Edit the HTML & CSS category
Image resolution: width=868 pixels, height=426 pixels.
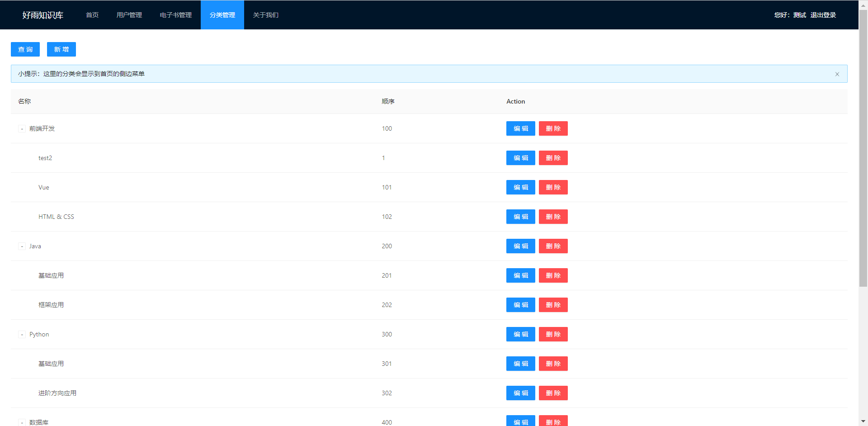coord(521,217)
